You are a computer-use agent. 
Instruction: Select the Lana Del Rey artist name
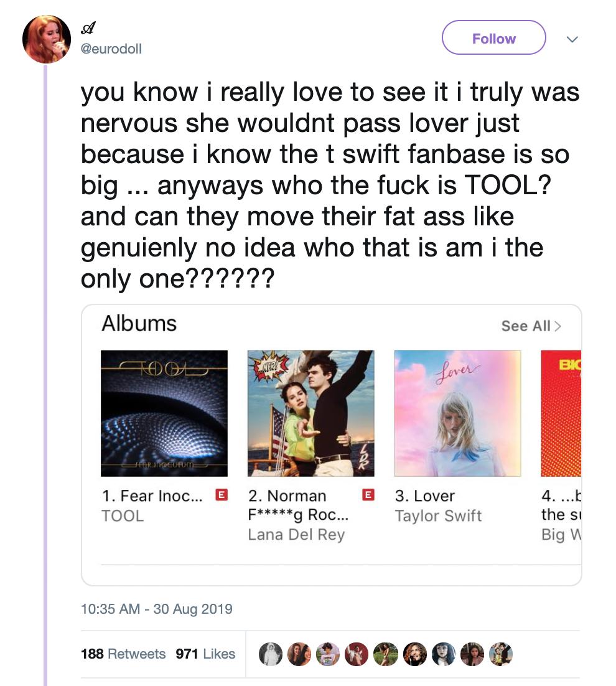pos(296,535)
